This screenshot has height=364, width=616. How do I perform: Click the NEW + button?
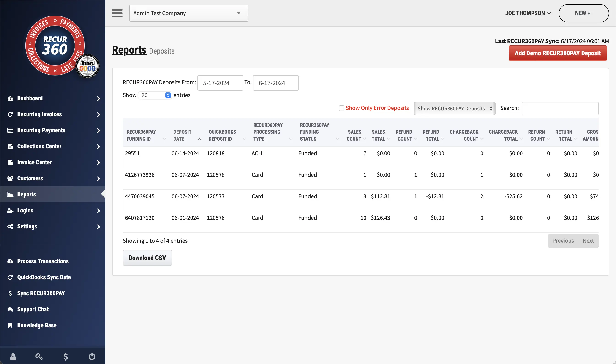pos(584,13)
